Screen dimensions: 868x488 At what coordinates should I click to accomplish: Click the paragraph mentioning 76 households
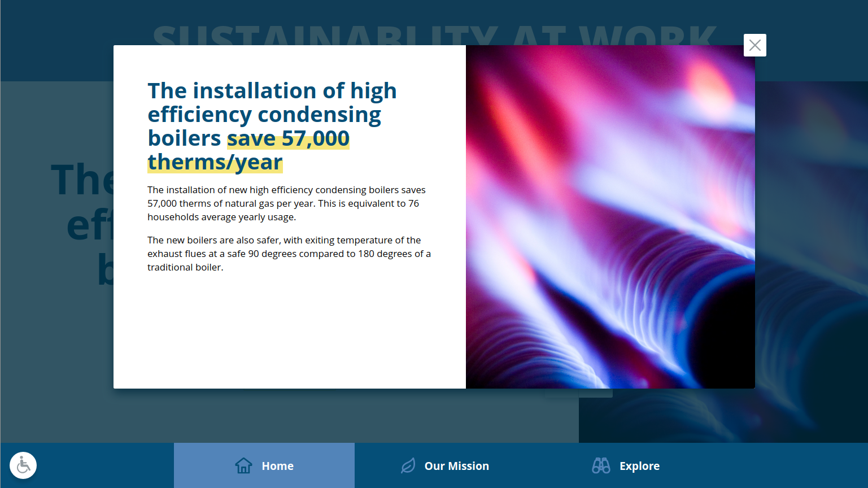coord(286,203)
